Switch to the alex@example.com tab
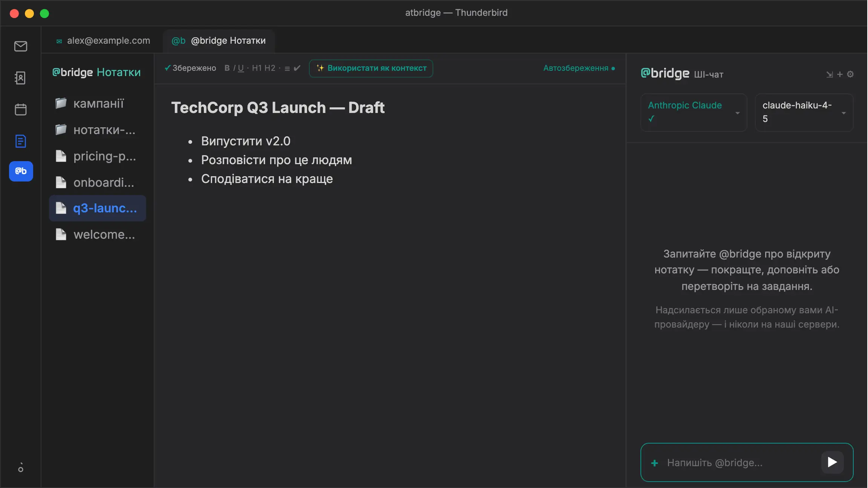Viewport: 868px width, 488px height. tap(103, 40)
